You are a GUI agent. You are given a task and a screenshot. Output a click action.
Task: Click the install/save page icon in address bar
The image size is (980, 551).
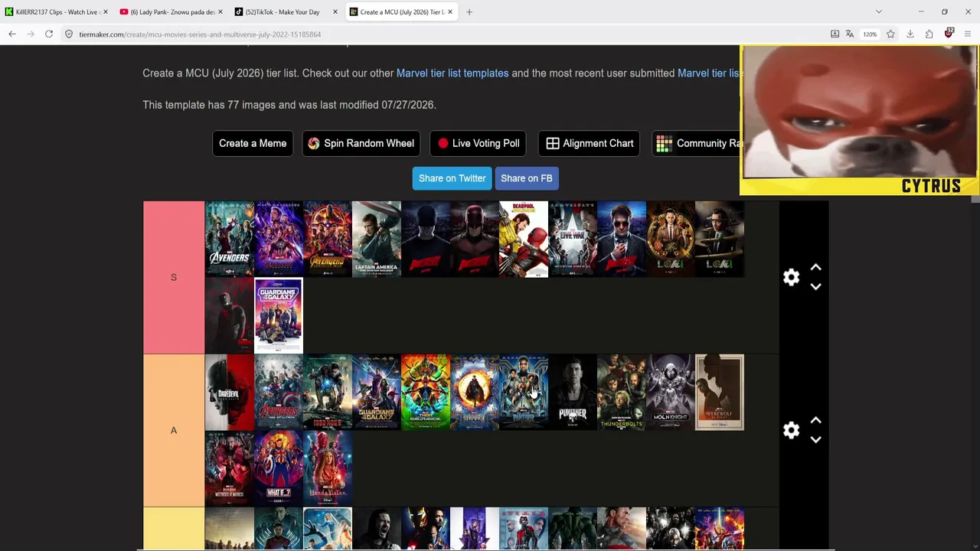pos(835,34)
